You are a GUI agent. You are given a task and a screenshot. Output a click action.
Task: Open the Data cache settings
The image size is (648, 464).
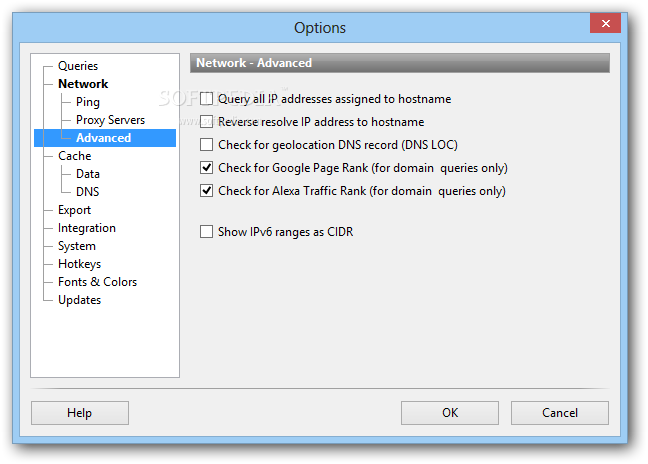tap(88, 174)
